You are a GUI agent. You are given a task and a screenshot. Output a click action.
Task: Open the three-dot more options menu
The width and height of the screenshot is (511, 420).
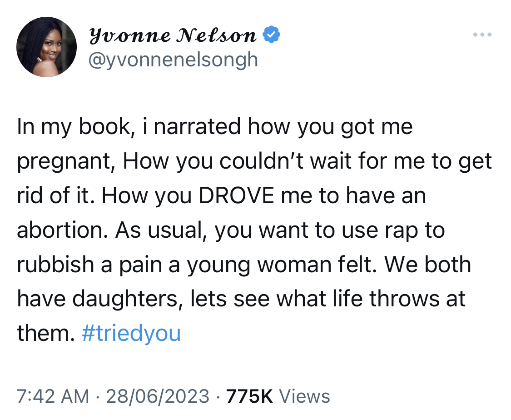pos(482,34)
